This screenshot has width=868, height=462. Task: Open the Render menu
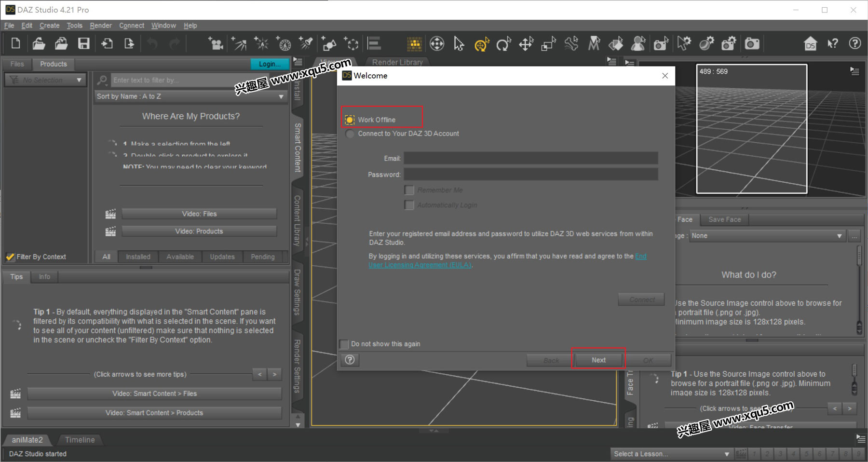(100, 26)
